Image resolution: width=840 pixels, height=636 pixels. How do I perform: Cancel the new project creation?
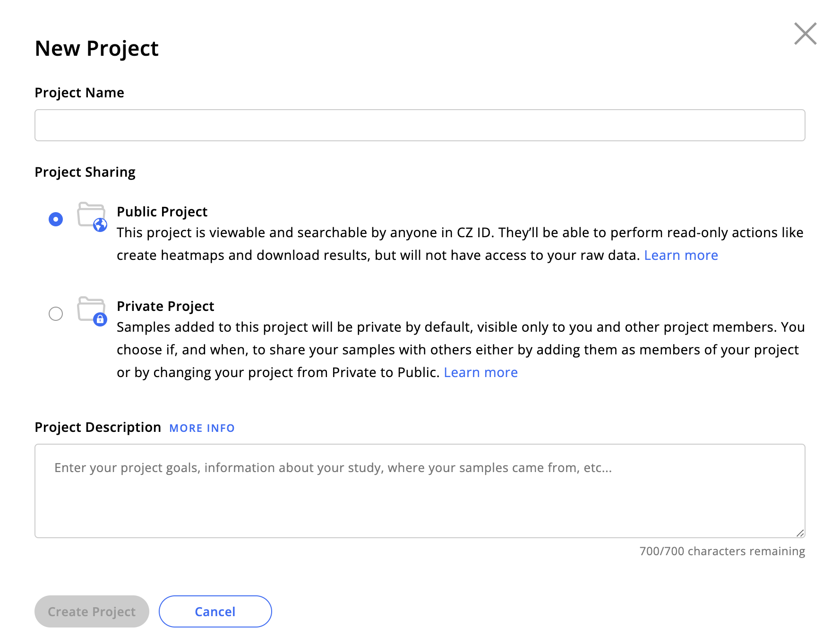coord(215,611)
